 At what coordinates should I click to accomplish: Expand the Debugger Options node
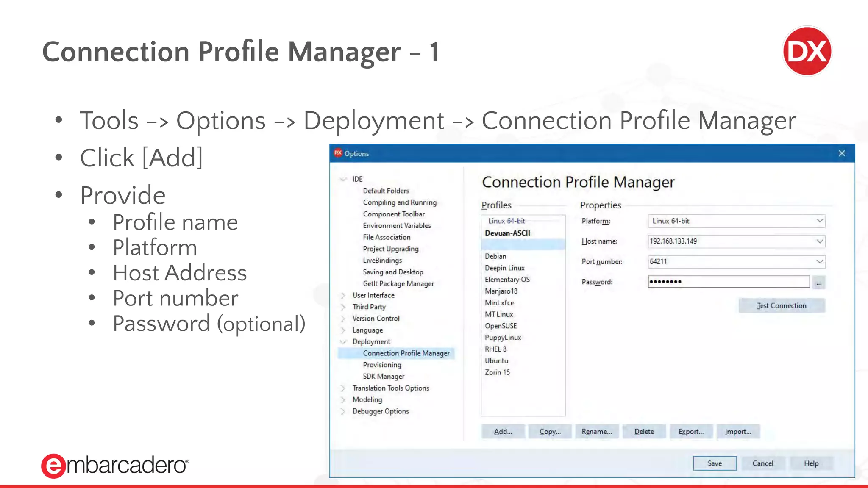(x=343, y=411)
